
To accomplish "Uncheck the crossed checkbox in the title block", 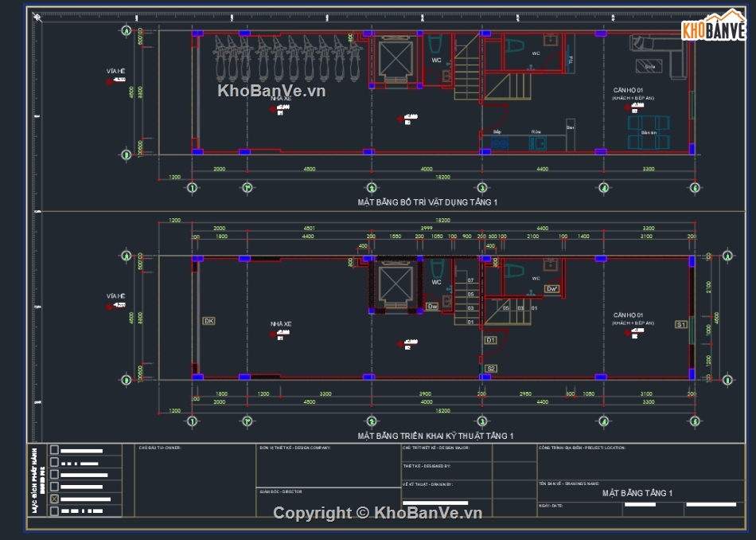I will (54, 499).
